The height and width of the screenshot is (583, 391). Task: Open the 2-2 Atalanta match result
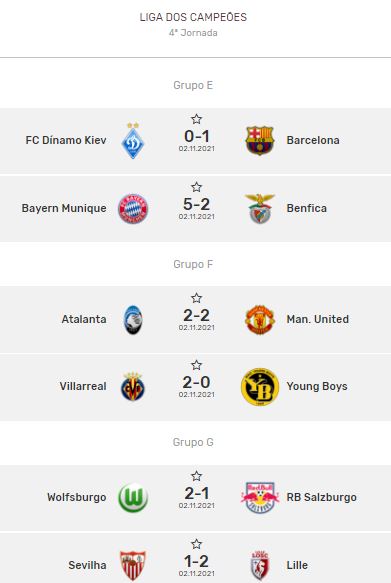pos(196,315)
